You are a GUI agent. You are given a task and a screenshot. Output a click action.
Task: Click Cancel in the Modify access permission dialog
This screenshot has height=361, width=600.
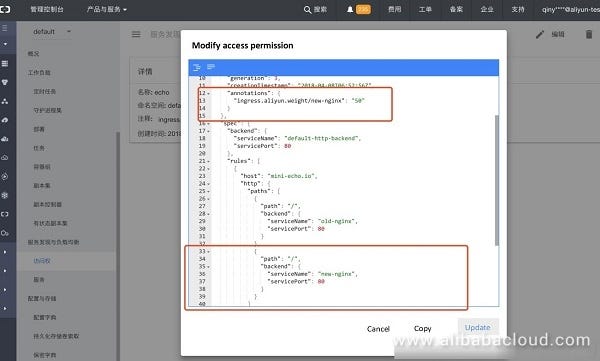click(x=378, y=329)
